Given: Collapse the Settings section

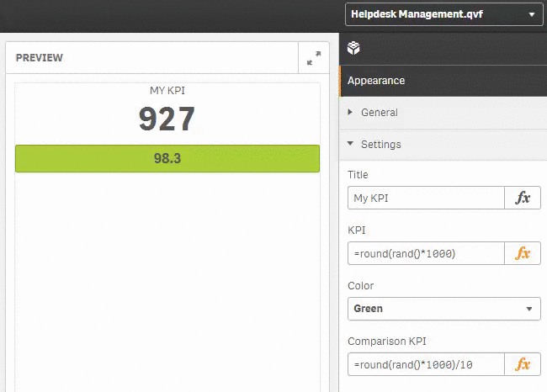Looking at the screenshot, I should coord(380,145).
